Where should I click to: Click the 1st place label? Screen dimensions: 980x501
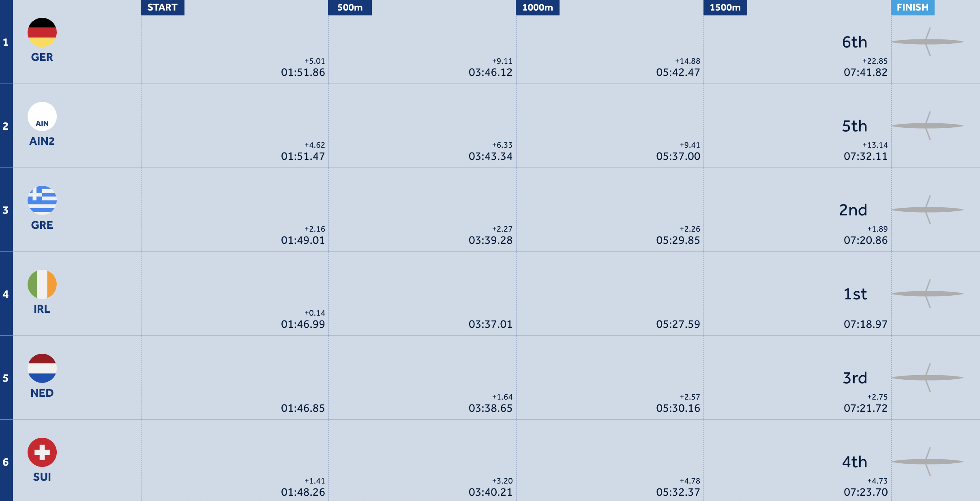point(855,294)
